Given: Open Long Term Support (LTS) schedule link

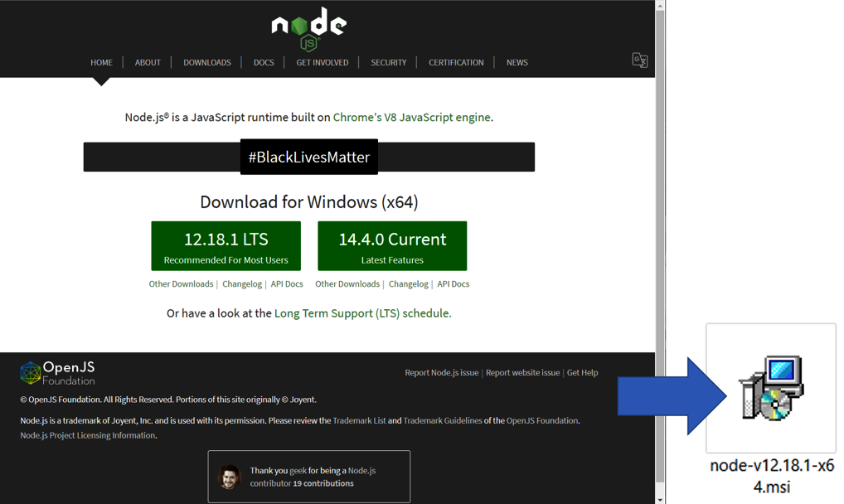Looking at the screenshot, I should 361,313.
